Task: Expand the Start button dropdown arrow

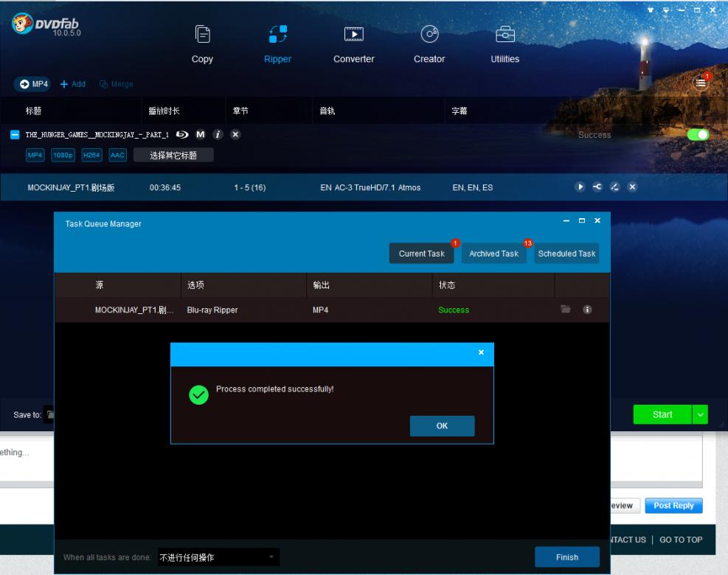Action: coord(700,414)
